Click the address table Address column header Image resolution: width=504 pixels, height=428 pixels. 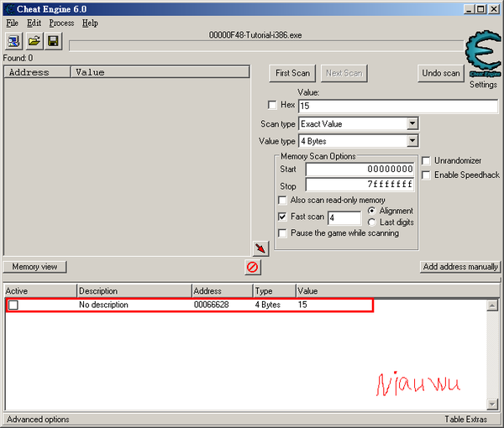click(223, 291)
